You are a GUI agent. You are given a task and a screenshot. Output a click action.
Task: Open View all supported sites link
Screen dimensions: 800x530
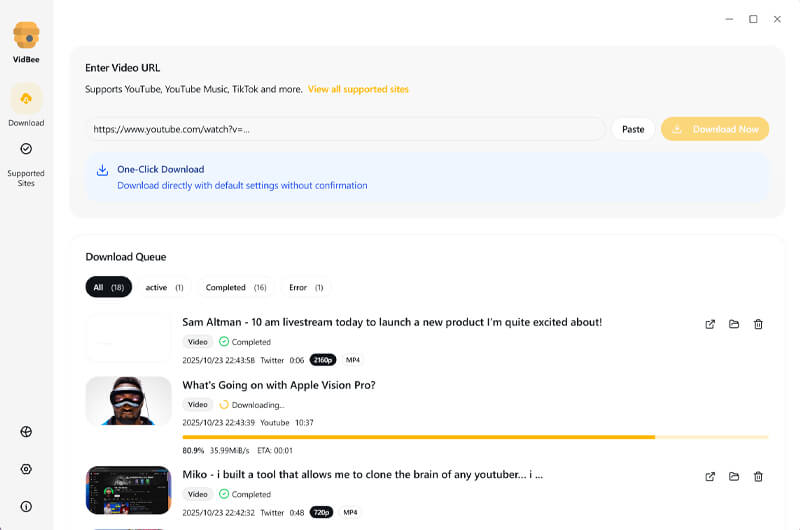pyautogui.click(x=358, y=89)
